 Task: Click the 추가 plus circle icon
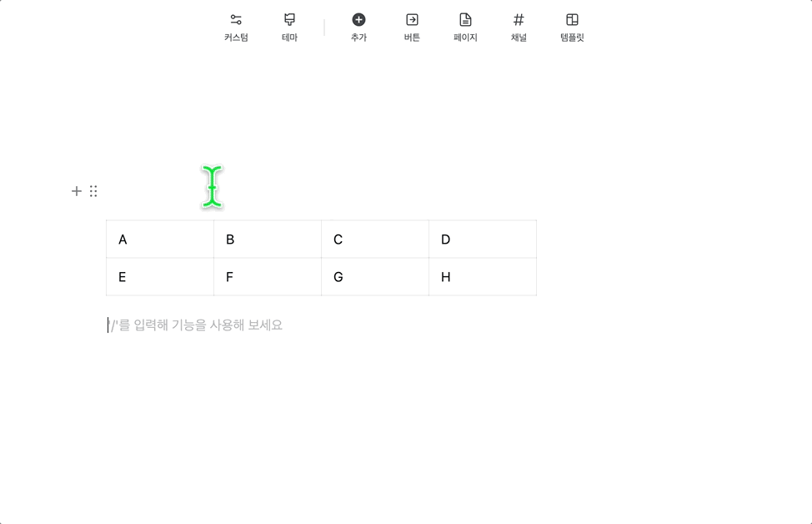point(358,19)
